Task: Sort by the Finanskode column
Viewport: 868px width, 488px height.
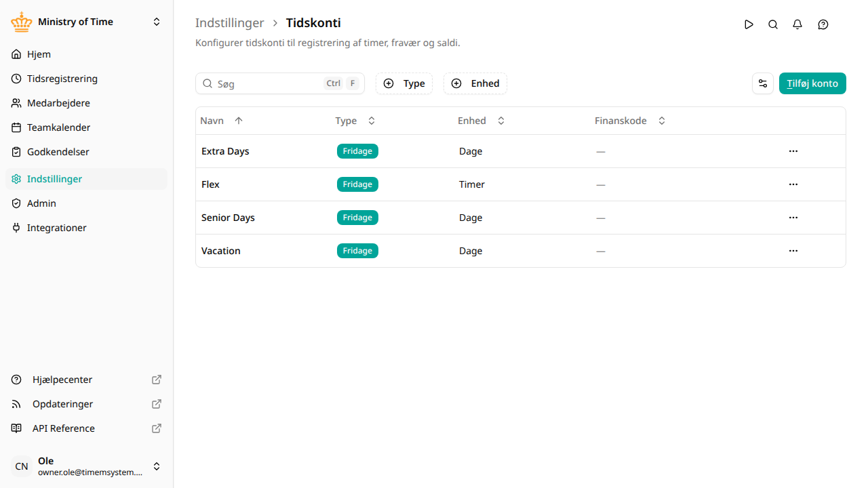Action: tap(630, 121)
